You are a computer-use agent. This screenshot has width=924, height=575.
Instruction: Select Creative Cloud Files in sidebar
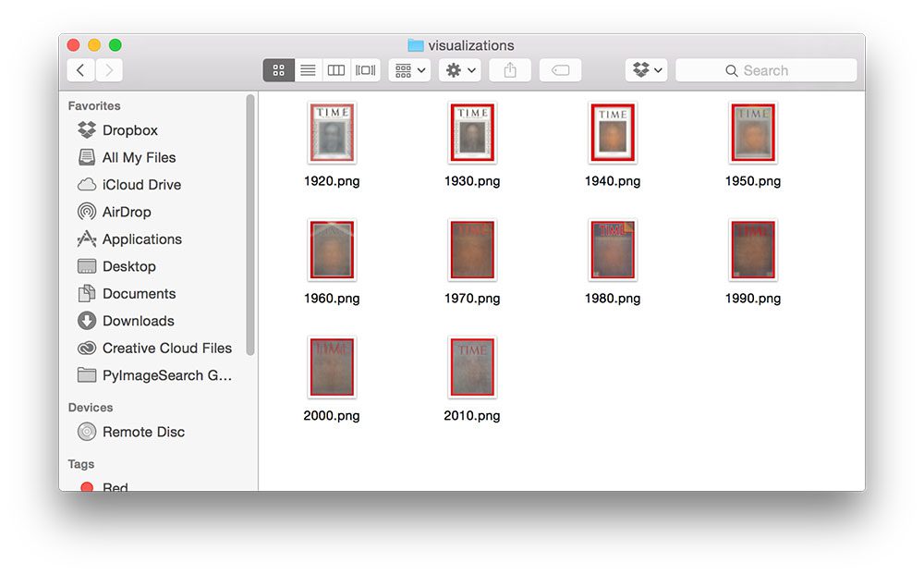166,349
